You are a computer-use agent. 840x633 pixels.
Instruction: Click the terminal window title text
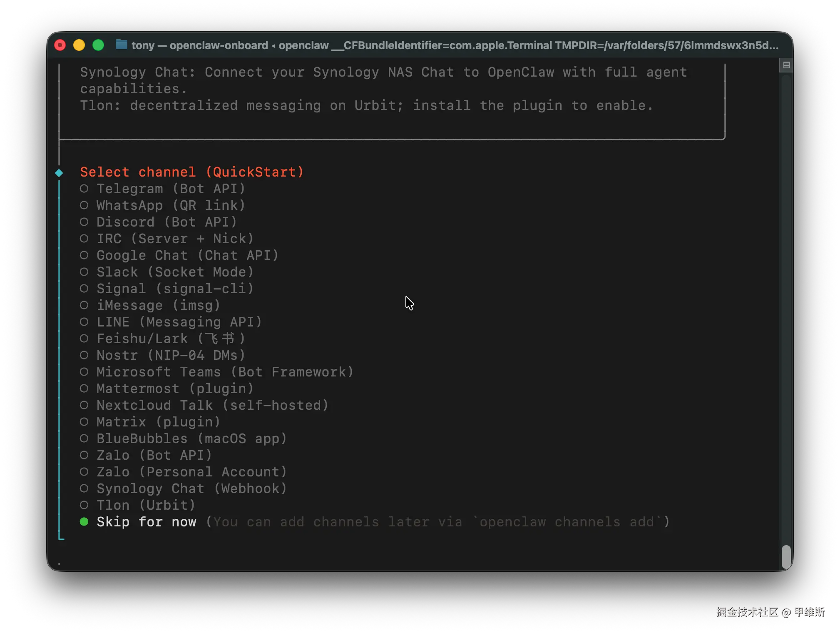coord(455,45)
